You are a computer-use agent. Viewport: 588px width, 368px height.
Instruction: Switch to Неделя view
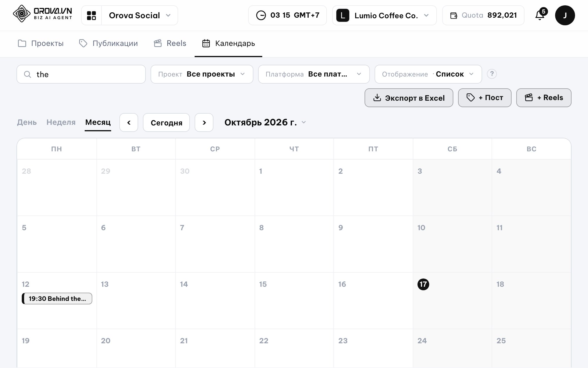pyautogui.click(x=61, y=122)
